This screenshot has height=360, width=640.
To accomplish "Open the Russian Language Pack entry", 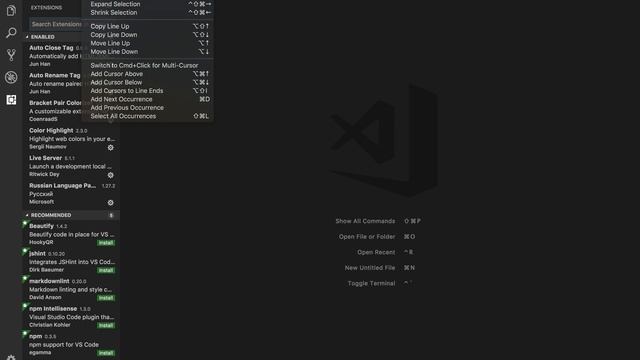I will click(71, 194).
